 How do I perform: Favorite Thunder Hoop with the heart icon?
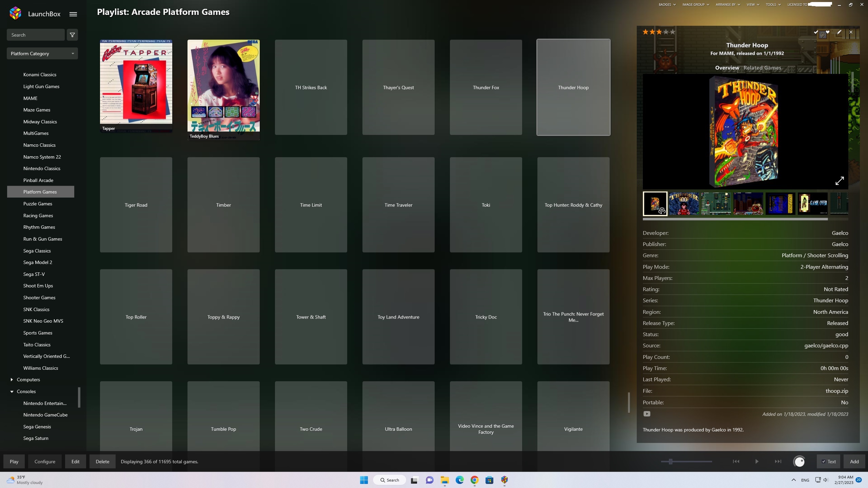click(828, 32)
